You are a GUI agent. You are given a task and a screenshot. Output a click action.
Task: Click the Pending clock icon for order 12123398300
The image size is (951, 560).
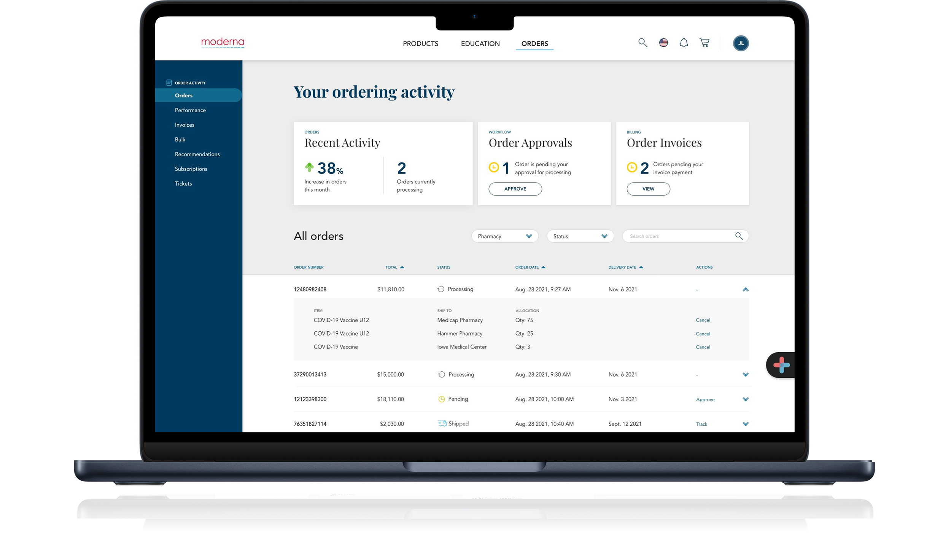coord(441,399)
